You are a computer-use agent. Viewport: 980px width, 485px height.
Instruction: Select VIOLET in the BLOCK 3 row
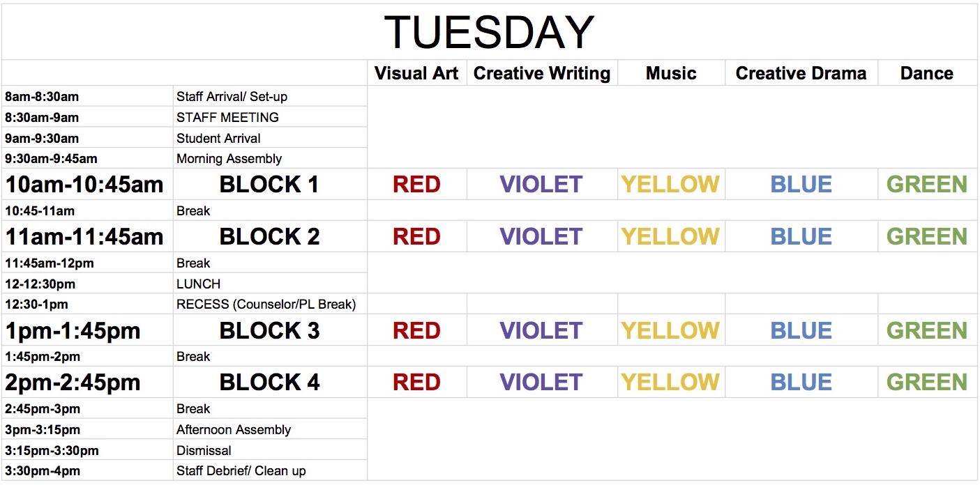coord(541,330)
